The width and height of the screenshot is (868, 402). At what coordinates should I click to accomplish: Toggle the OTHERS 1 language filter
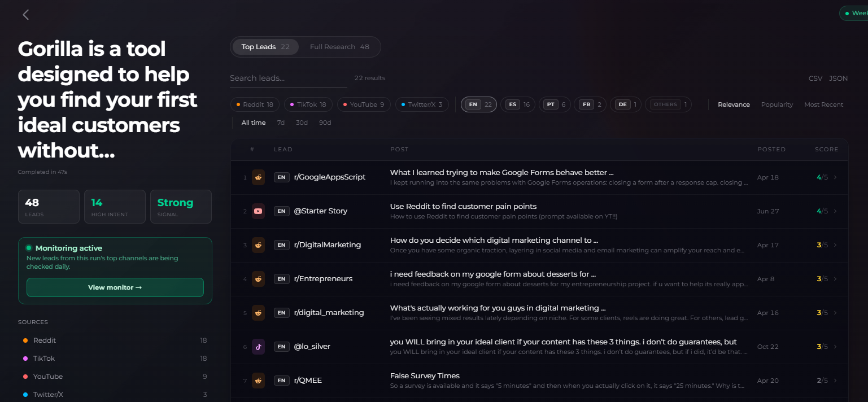click(x=668, y=104)
